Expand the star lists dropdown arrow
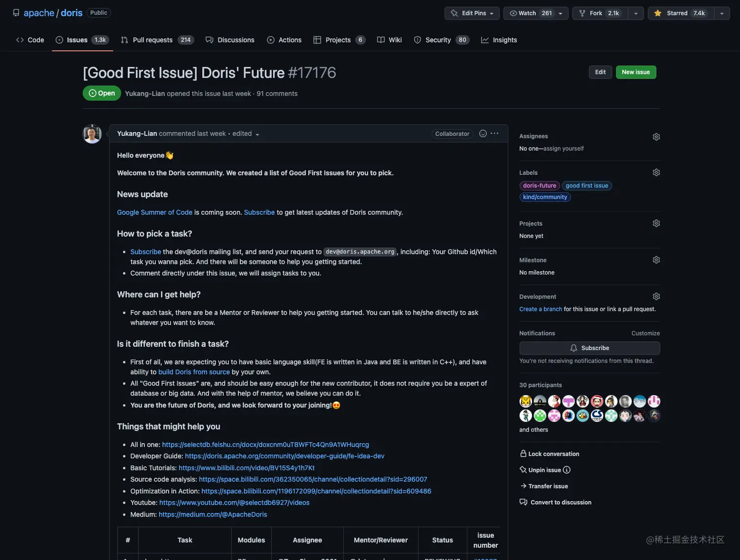This screenshot has width=740, height=560. [x=722, y=13]
